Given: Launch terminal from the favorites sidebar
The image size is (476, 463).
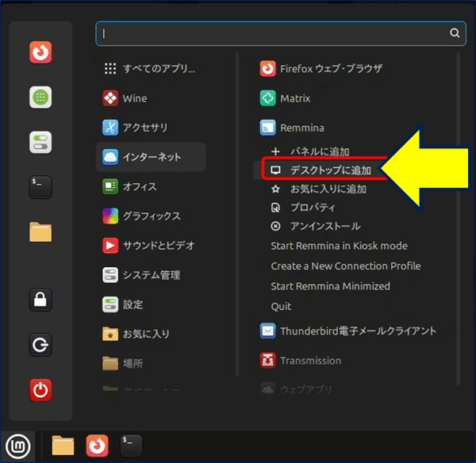Looking at the screenshot, I should click(x=40, y=187).
